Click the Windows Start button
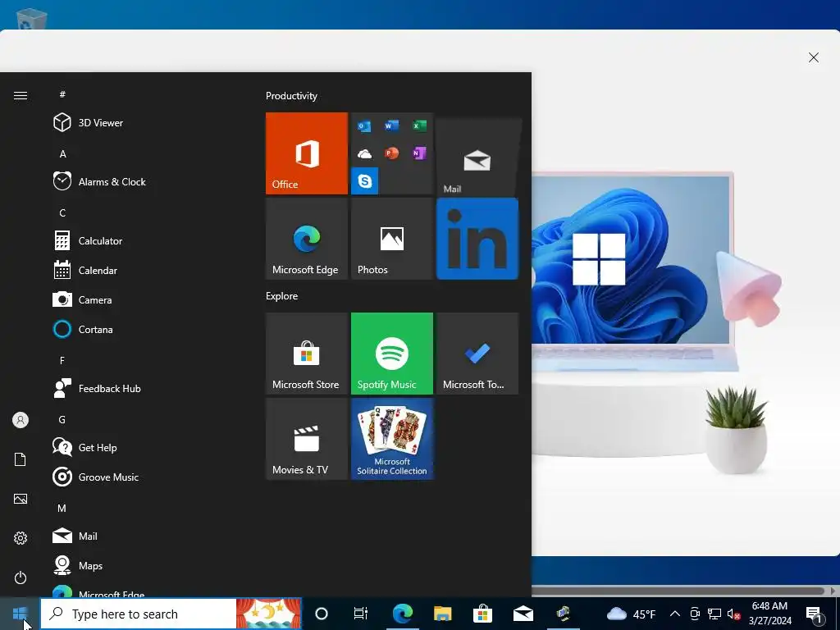 coord(20,614)
